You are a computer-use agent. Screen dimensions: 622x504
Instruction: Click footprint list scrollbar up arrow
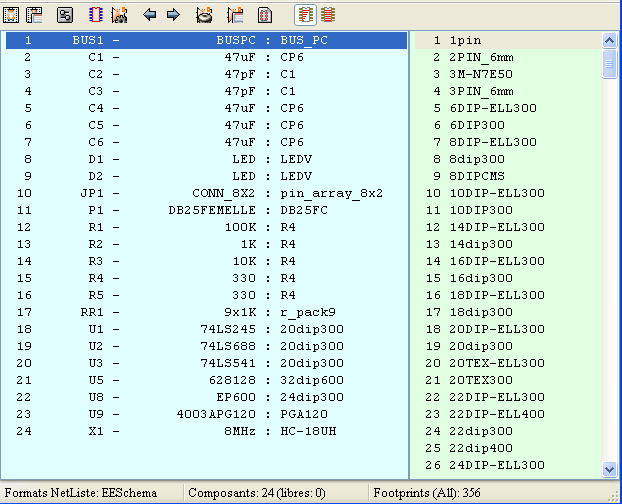pyautogui.click(x=609, y=40)
